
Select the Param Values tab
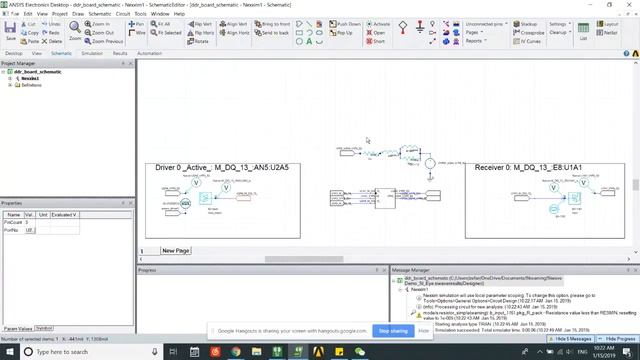point(18,329)
